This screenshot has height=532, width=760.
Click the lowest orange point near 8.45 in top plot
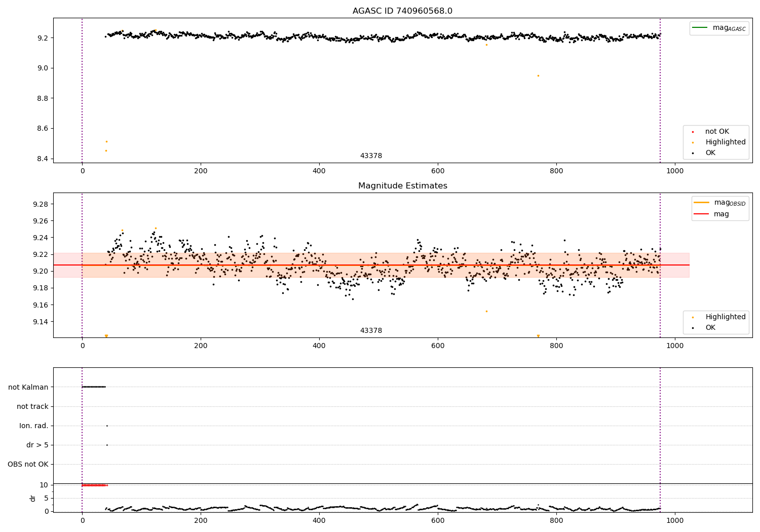pos(106,150)
